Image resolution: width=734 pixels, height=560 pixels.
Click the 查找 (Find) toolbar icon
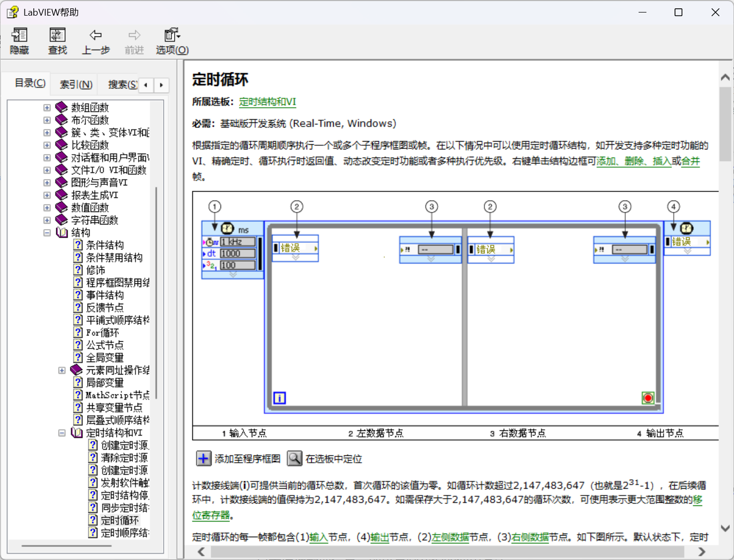tap(57, 35)
